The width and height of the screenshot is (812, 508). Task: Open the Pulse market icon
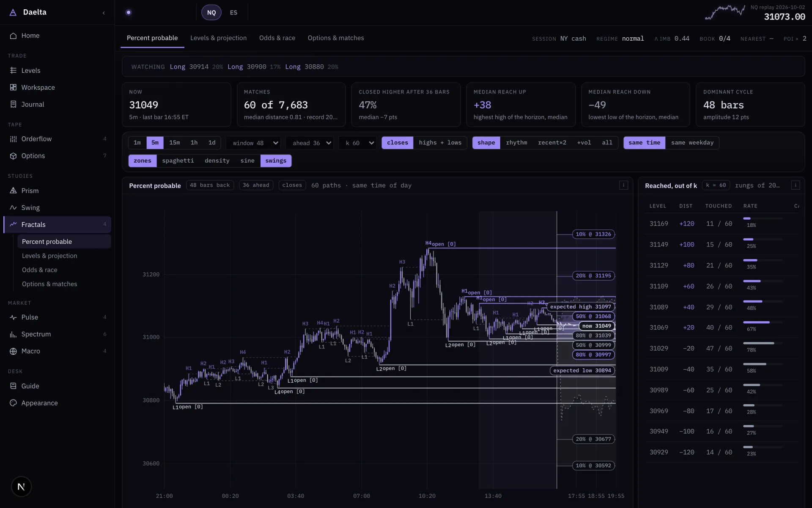[x=13, y=317]
